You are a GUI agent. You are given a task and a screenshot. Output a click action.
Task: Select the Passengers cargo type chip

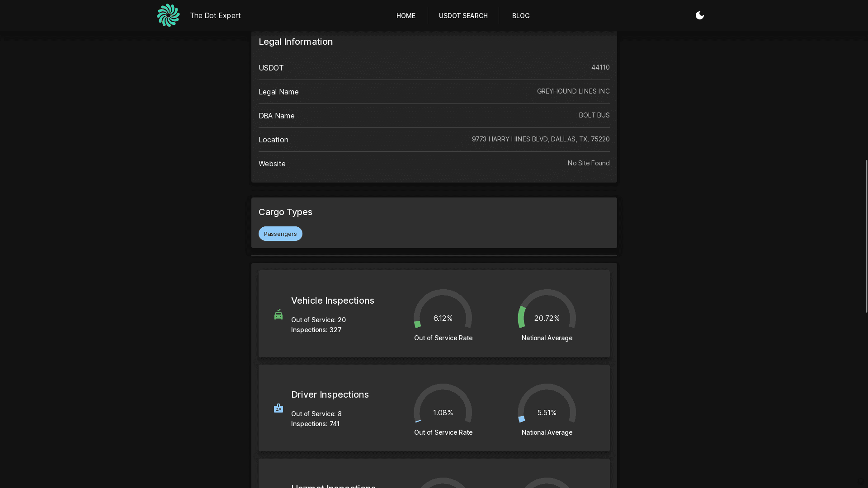(280, 234)
